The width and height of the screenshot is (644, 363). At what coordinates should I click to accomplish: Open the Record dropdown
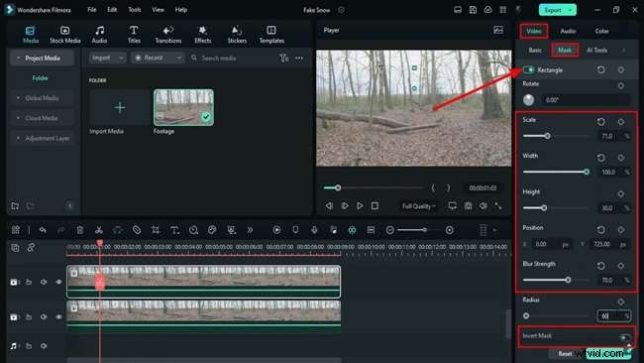tap(158, 58)
